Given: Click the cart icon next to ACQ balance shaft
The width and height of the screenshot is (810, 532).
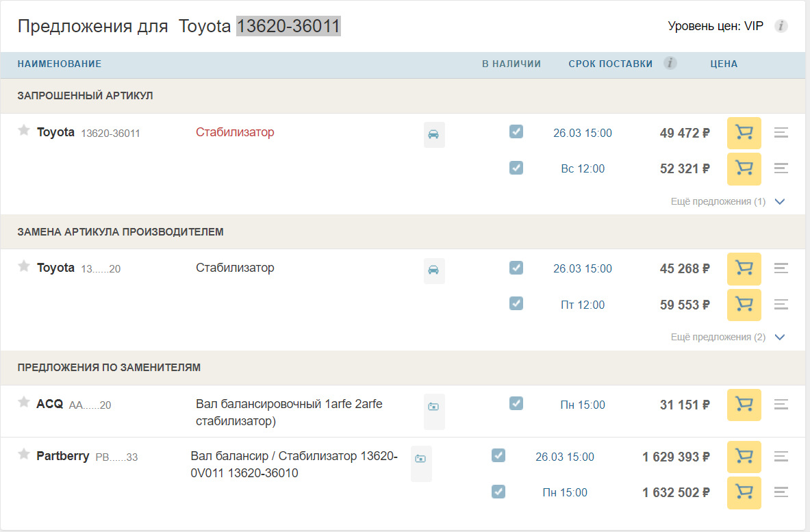Looking at the screenshot, I should click(x=744, y=405).
